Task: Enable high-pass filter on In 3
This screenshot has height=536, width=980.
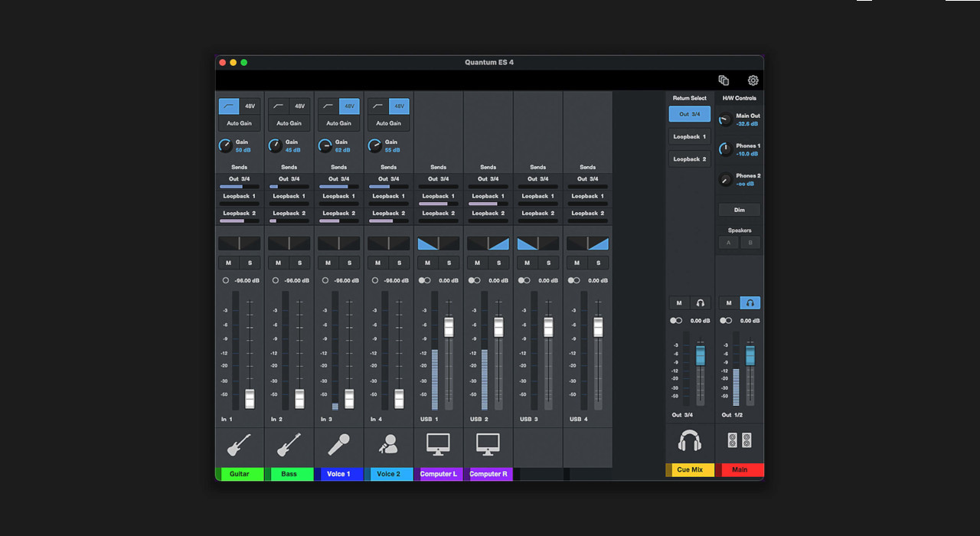Action: pyautogui.click(x=328, y=106)
